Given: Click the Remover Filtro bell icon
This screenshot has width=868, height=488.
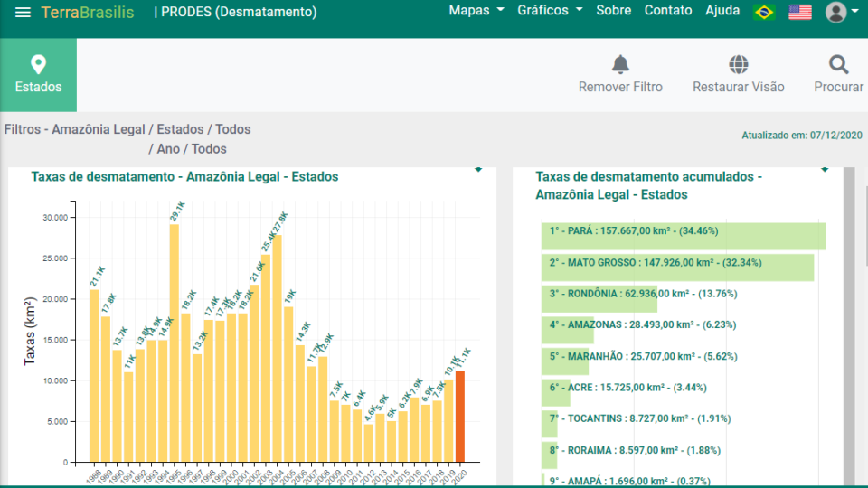Looking at the screenshot, I should pos(620,64).
